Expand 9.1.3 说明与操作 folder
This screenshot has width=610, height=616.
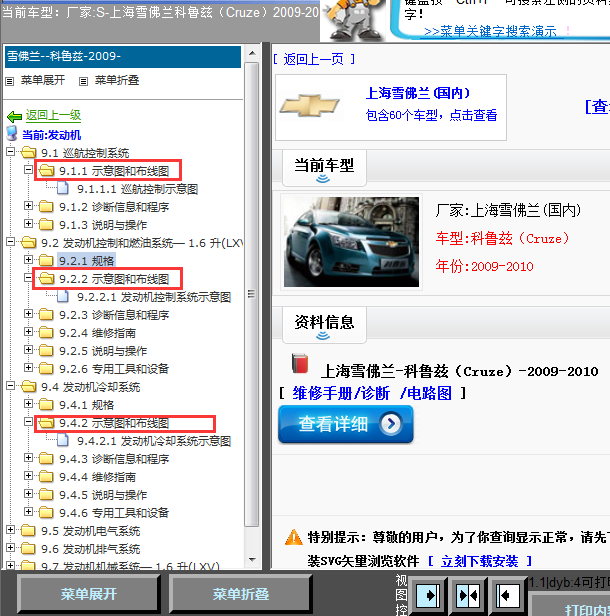click(28, 224)
